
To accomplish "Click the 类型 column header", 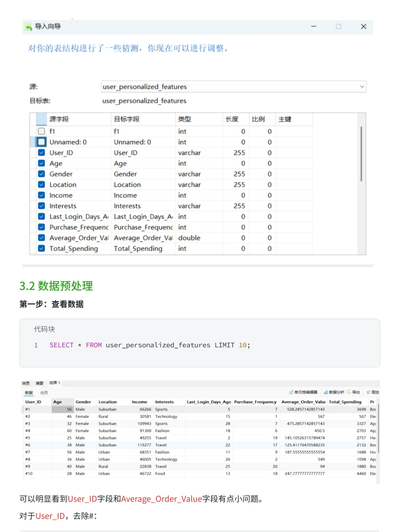I will pos(199,119).
